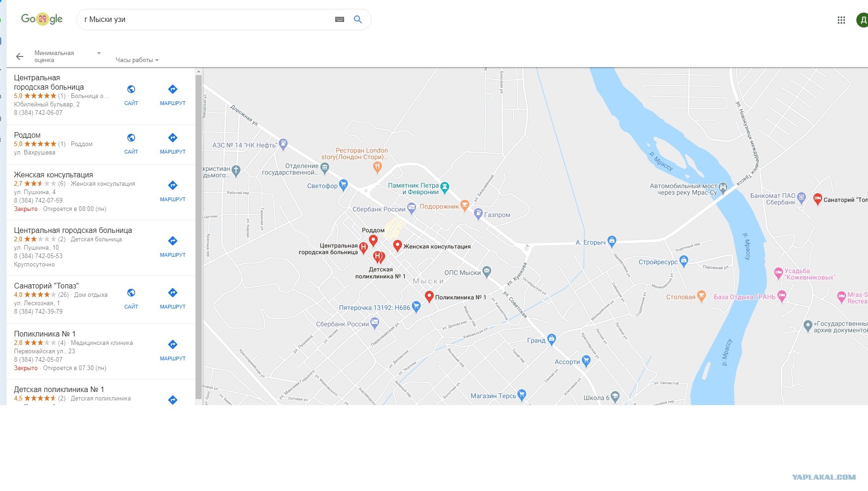The width and height of the screenshot is (868, 491).
Task: Click the Усадьба Кожевниковых lodging marker
Action: (x=778, y=273)
